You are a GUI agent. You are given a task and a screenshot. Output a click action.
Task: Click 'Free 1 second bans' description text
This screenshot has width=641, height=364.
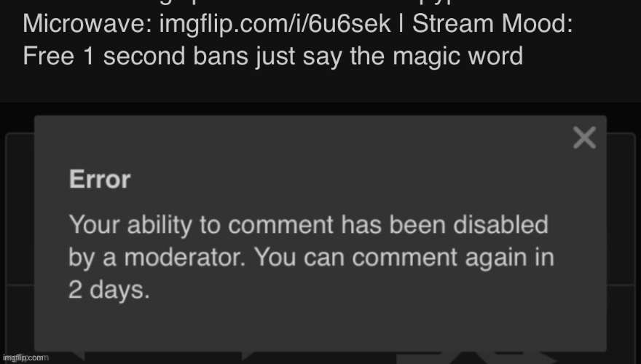135,56
